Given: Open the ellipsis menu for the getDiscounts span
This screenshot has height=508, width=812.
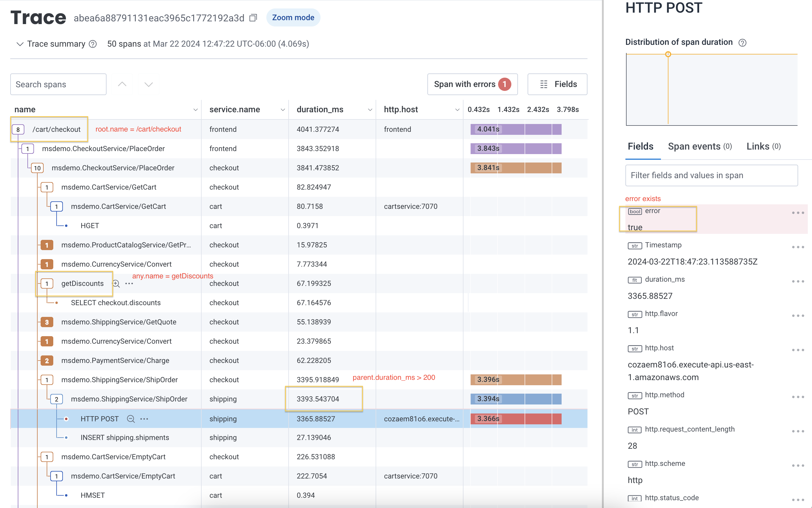Looking at the screenshot, I should (129, 283).
